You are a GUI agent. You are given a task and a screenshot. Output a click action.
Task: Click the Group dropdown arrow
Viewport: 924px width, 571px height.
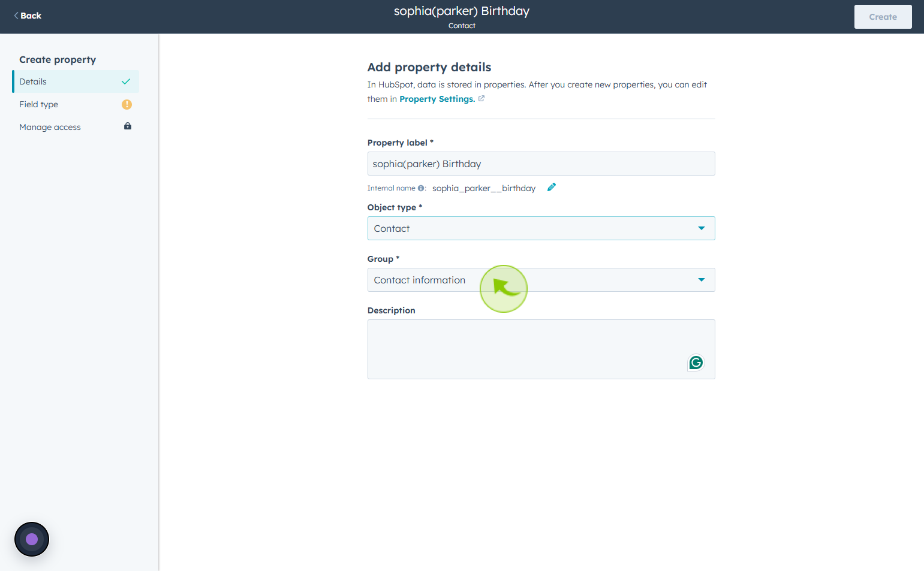tap(702, 280)
